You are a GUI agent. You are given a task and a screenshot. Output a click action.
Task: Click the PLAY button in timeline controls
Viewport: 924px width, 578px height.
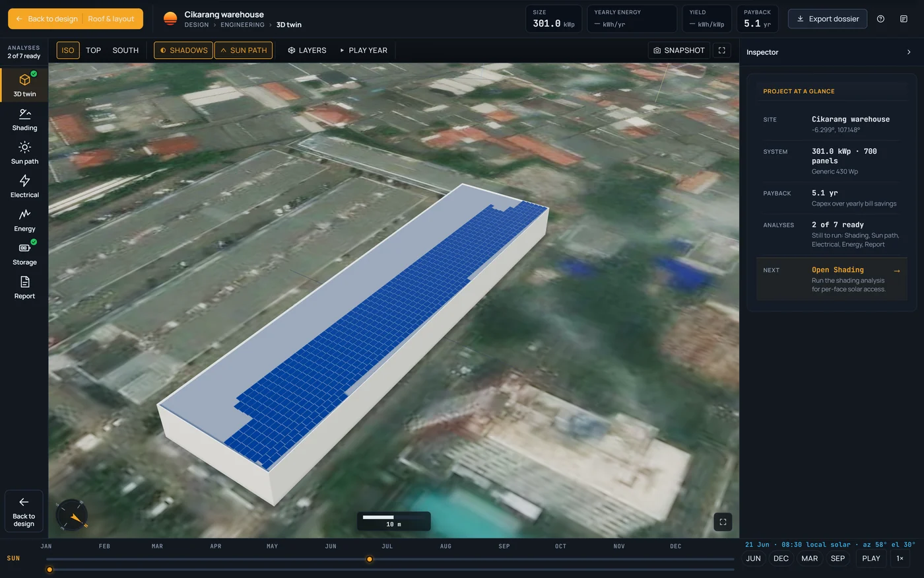coord(871,558)
